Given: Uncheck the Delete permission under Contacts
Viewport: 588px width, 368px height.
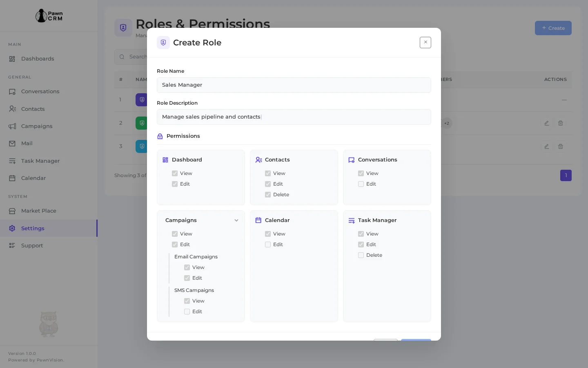Looking at the screenshot, I should click(268, 195).
